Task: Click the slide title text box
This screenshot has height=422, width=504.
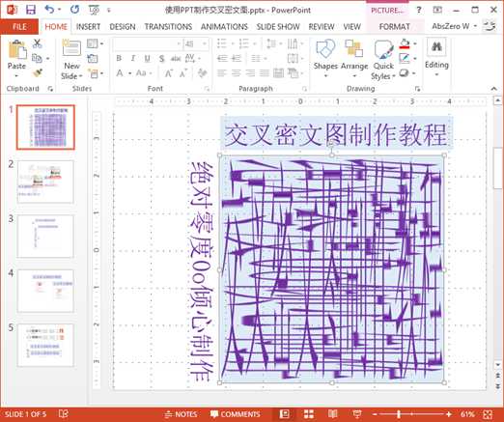Action: [337, 134]
